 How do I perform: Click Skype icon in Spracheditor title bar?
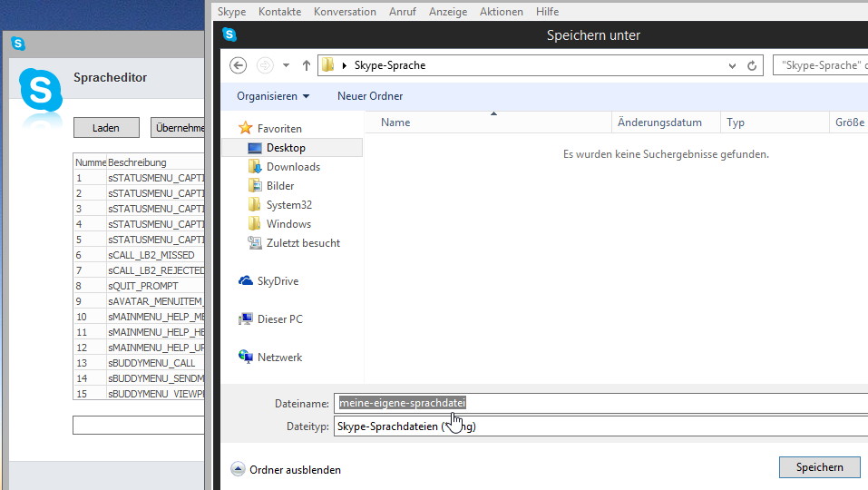[18, 44]
